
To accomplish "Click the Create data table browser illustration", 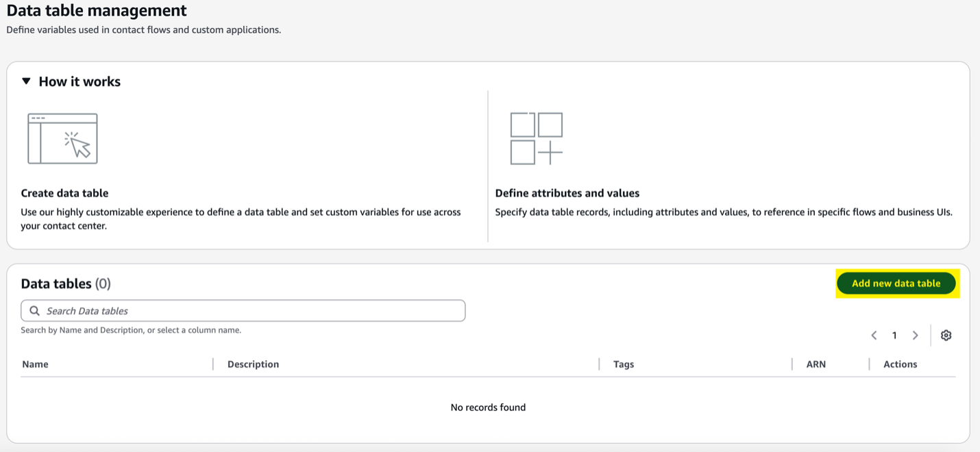I will (x=62, y=138).
